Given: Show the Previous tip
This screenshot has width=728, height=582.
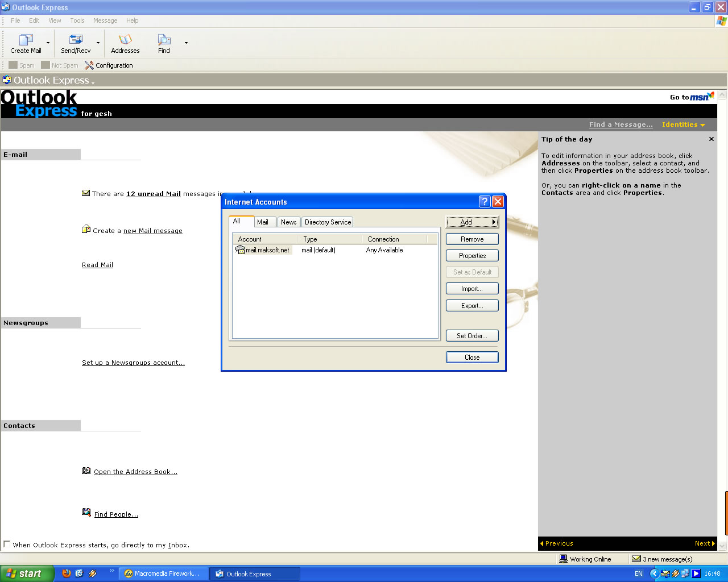Looking at the screenshot, I should (557, 543).
